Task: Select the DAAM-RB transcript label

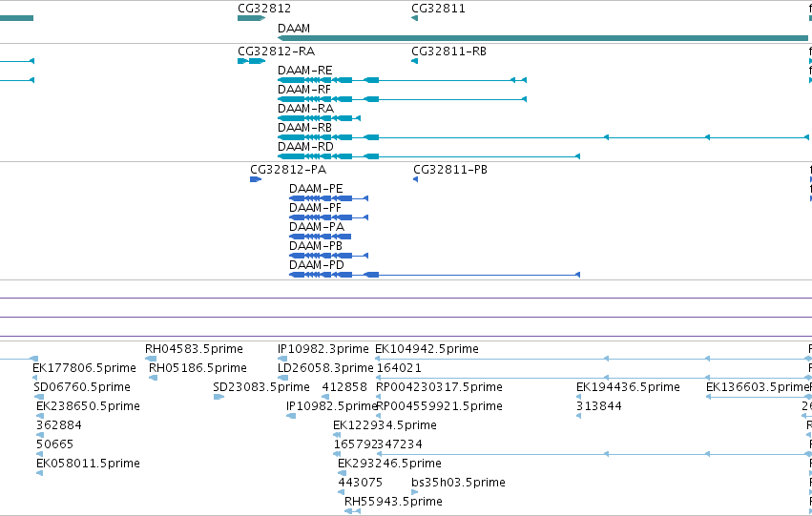Action: tap(304, 128)
